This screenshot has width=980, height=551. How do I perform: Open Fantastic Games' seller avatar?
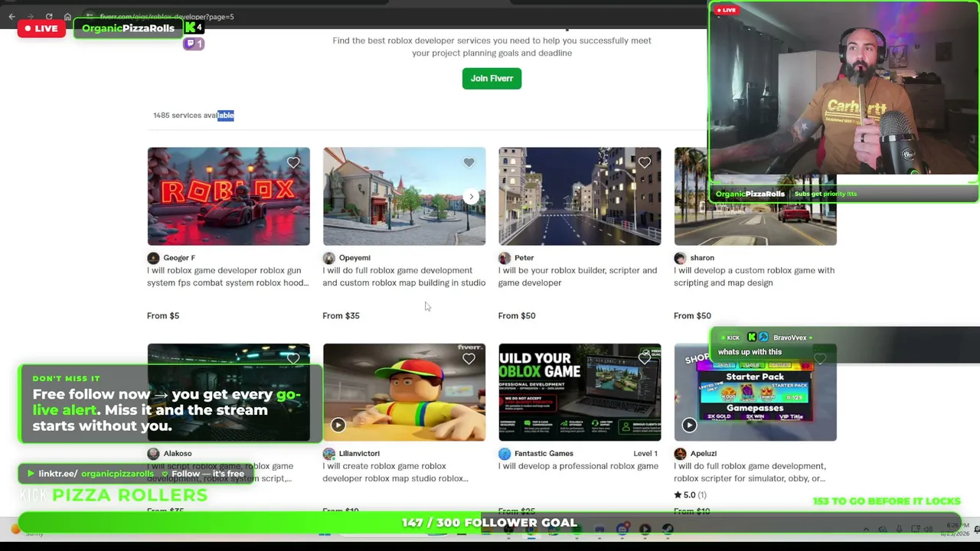click(x=505, y=454)
